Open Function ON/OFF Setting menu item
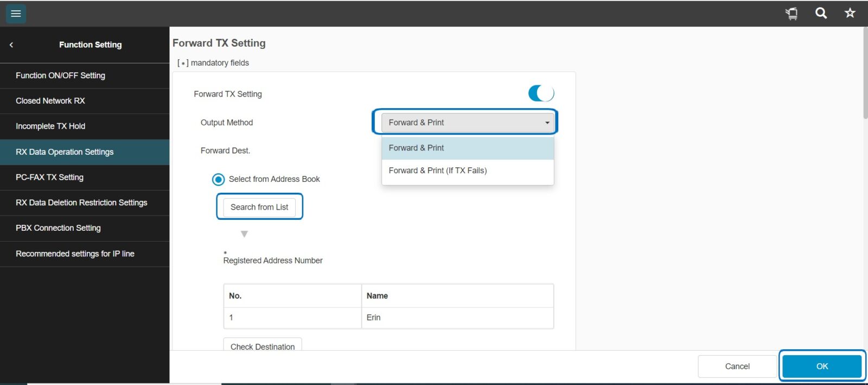The height and width of the screenshot is (385, 868). [x=60, y=75]
